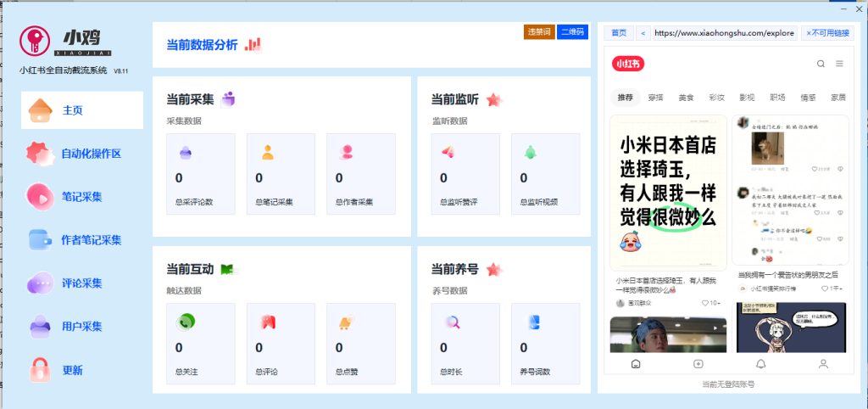The width and height of the screenshot is (868, 409).
Task: Click the paper plane icon above 总监听赞评
Action: pyautogui.click(x=448, y=151)
